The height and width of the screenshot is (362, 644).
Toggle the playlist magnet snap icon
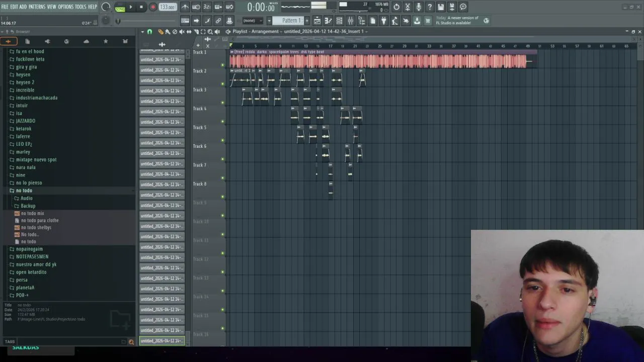[149, 32]
